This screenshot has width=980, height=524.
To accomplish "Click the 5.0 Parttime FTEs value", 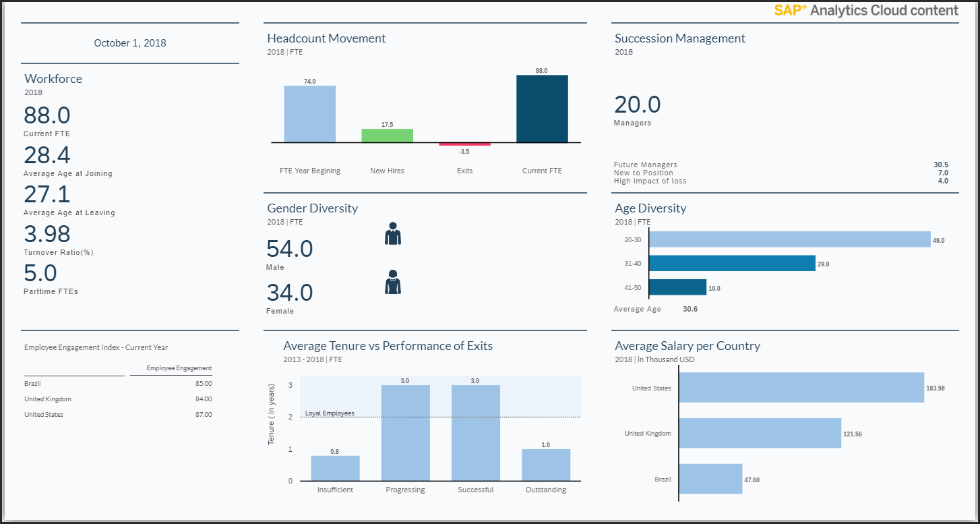I will tap(40, 273).
